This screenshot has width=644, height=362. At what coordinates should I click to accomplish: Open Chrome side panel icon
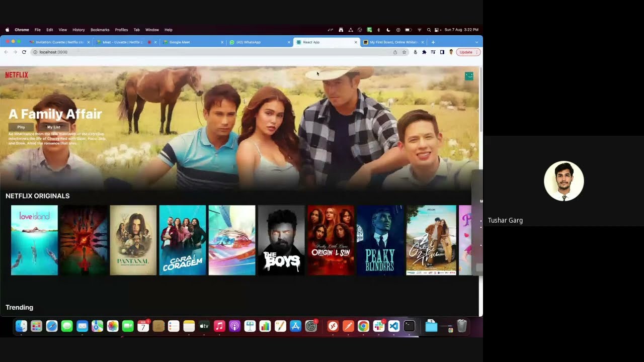coord(442,52)
